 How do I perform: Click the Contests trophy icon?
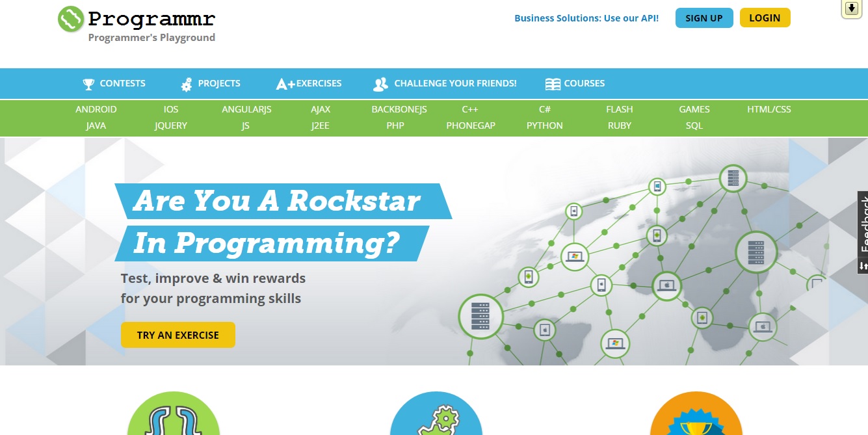(x=88, y=84)
